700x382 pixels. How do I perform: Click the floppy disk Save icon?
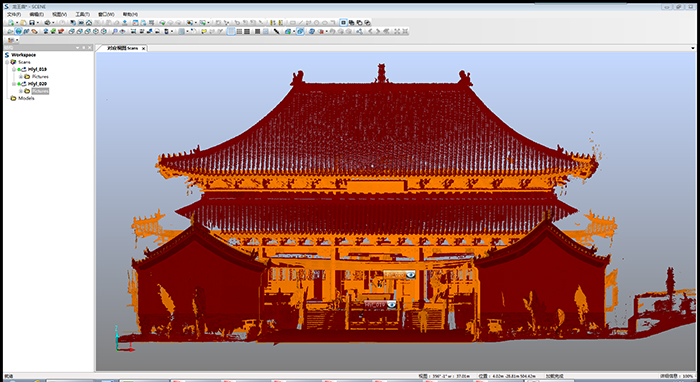[x=32, y=22]
